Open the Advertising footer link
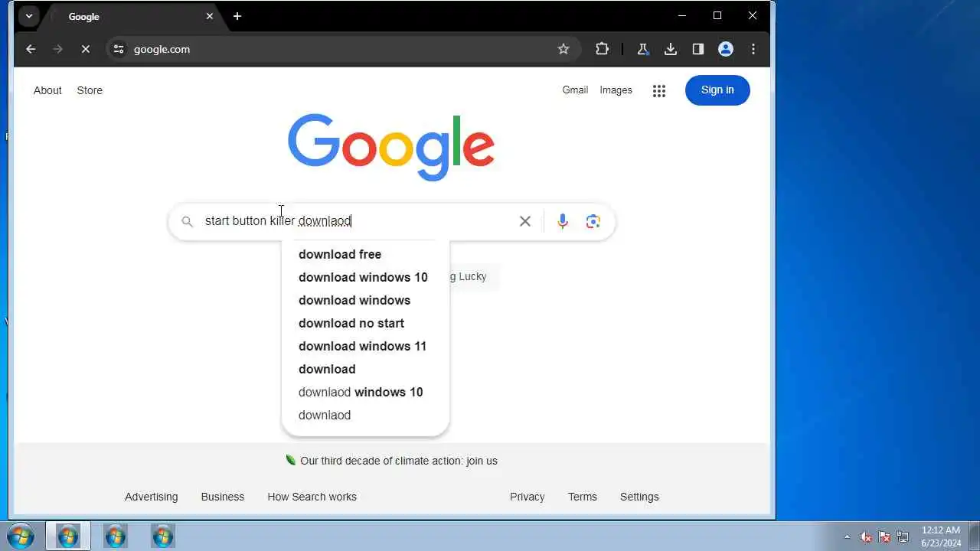 pyautogui.click(x=151, y=497)
